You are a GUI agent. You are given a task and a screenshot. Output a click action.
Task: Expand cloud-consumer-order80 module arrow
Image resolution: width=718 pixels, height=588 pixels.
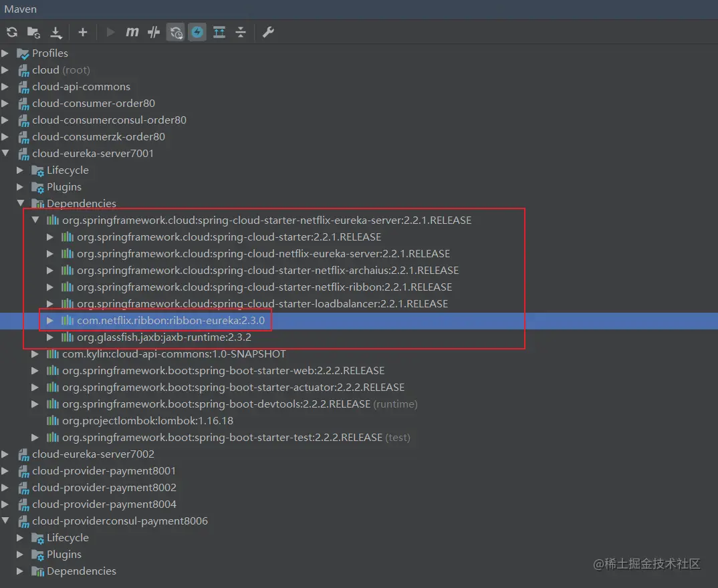click(5, 104)
